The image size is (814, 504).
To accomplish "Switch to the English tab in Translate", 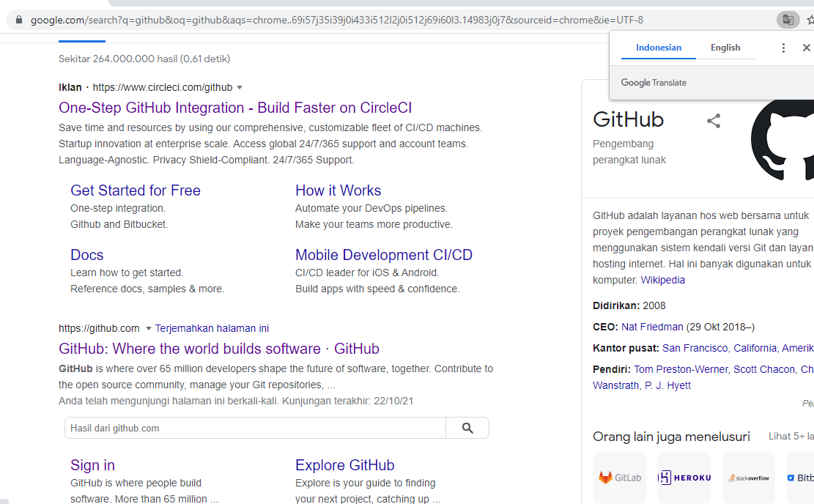I will pyautogui.click(x=725, y=48).
